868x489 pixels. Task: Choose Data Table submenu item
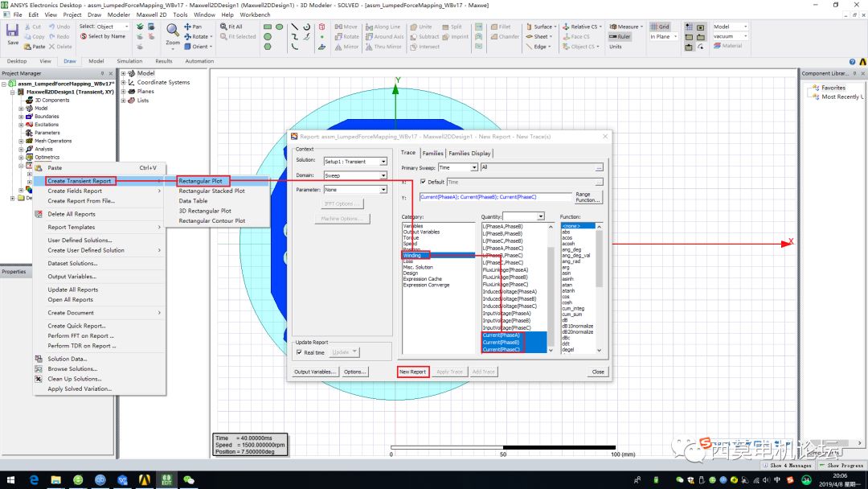[x=193, y=201]
